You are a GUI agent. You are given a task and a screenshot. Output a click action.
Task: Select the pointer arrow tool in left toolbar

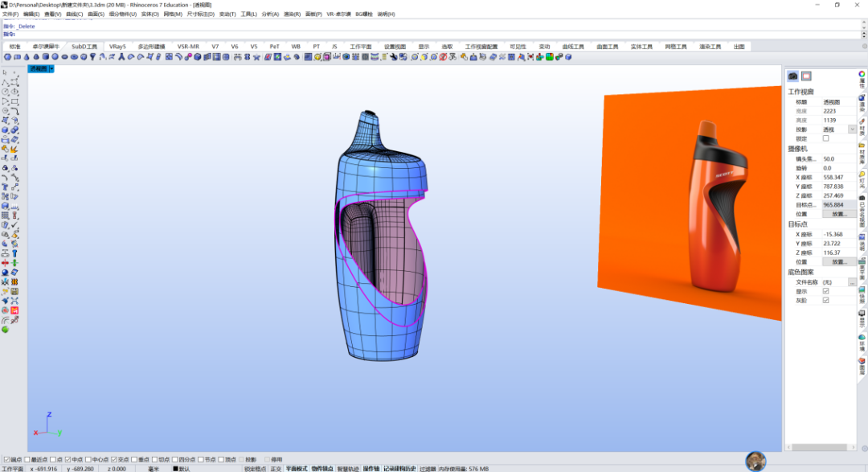[x=5, y=72]
